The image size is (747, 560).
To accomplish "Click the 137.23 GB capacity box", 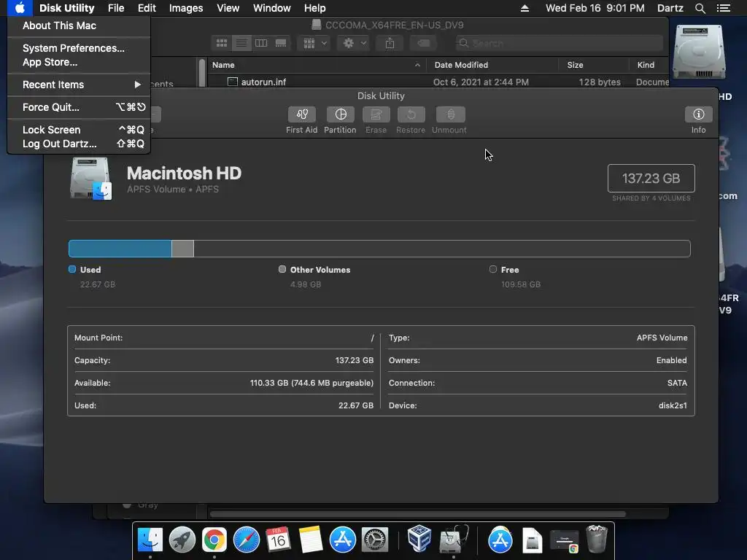I will point(651,178).
